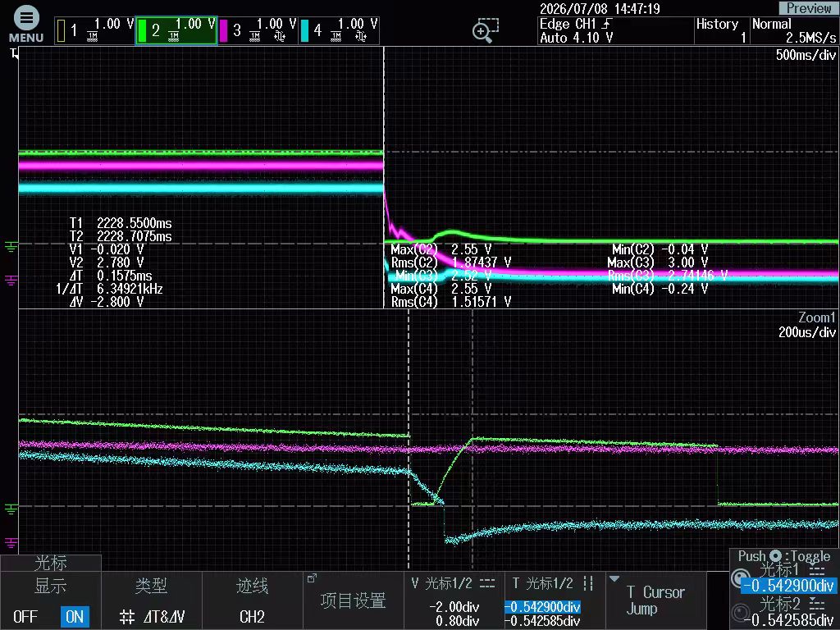Click the Min(C4) -0.24 V measurement
840x630 pixels.
(660, 289)
